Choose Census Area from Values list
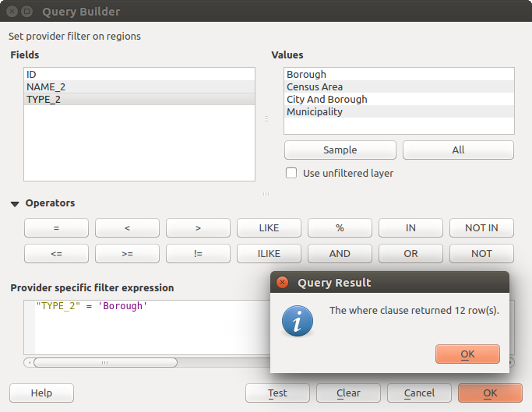This screenshot has width=532, height=412. tap(315, 87)
